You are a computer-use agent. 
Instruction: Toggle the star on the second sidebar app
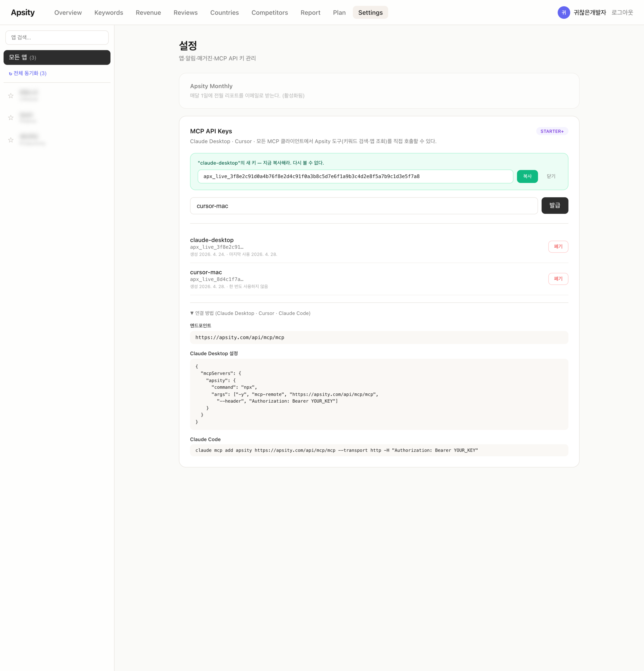tap(10, 118)
